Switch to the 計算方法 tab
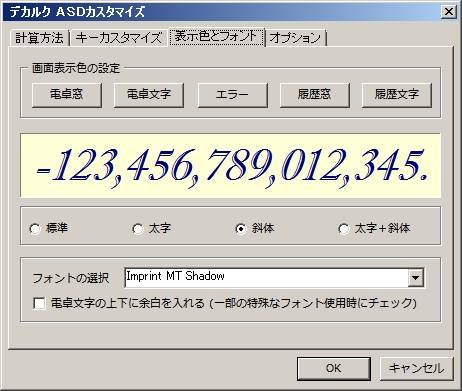 tap(39, 38)
